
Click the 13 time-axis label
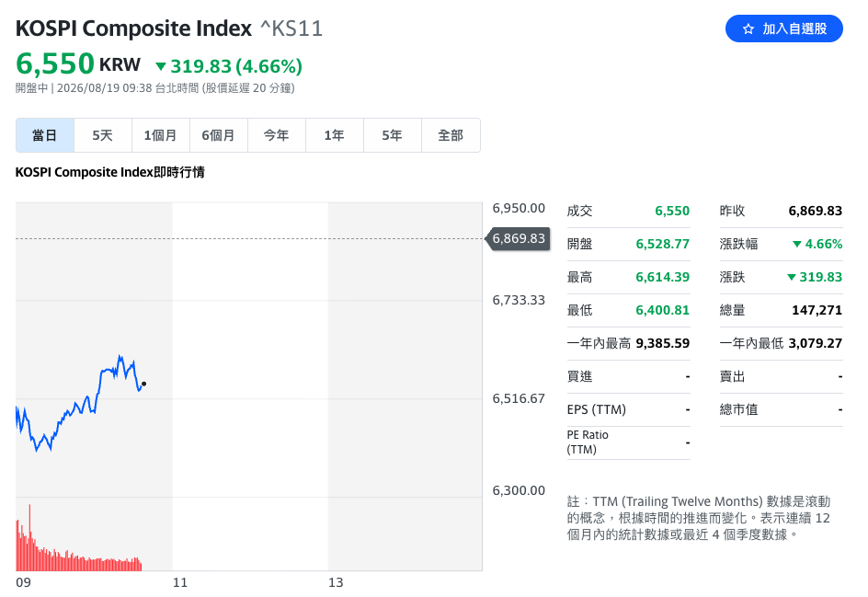tap(336, 582)
